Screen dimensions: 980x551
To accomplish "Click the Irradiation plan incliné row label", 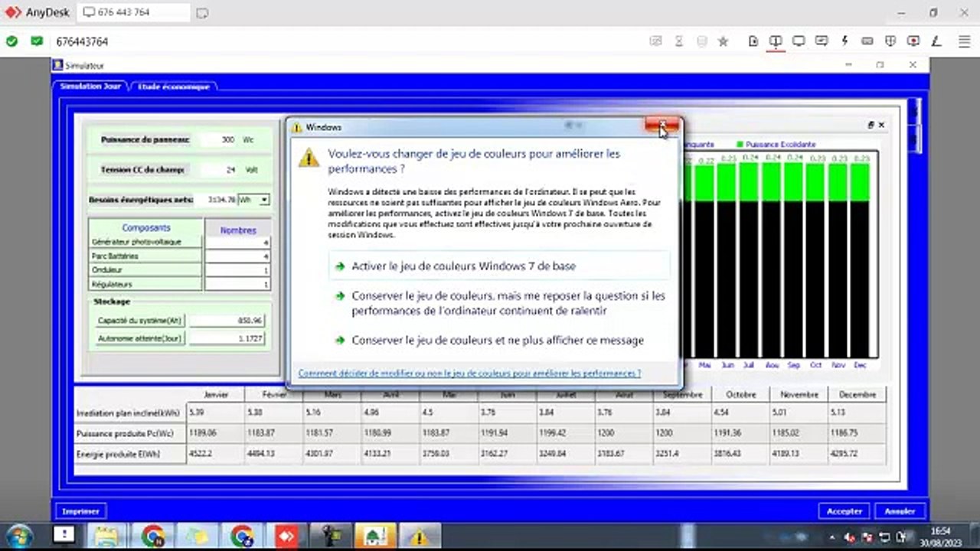I will 129,413.
